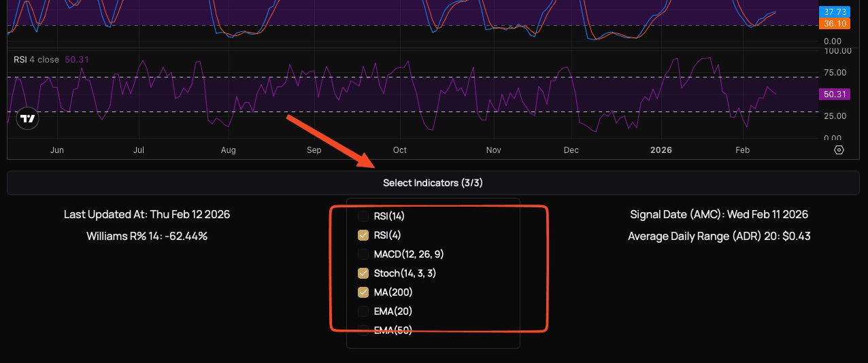Open the Select Indicators (3/3) dropdown
This screenshot has height=363, width=868.
(x=433, y=183)
